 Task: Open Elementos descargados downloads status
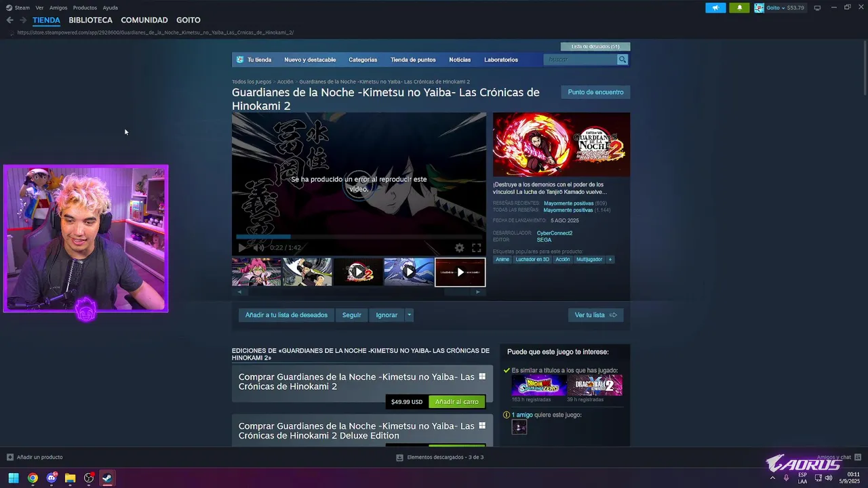point(440,457)
